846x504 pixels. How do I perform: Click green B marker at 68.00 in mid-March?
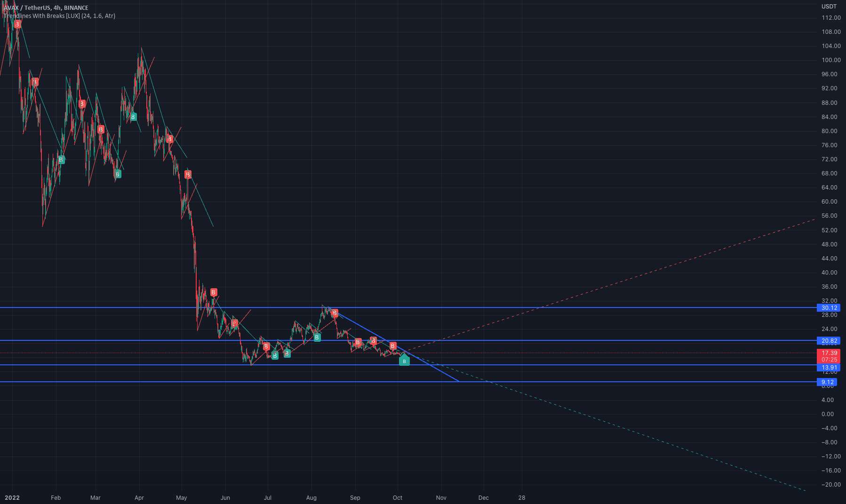118,174
